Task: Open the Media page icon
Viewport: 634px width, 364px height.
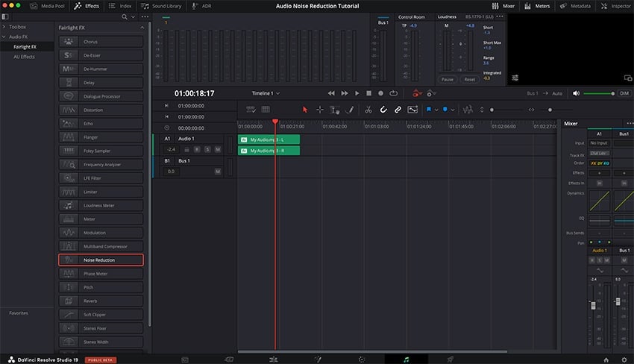Action: [x=185, y=360]
